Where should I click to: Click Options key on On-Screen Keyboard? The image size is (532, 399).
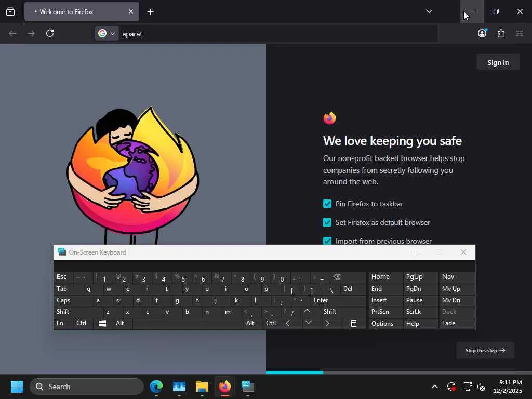[x=385, y=323]
